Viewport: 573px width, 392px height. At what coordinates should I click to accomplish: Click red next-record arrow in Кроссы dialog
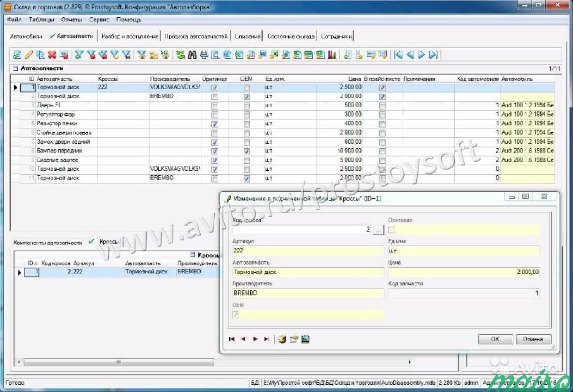(x=255, y=339)
